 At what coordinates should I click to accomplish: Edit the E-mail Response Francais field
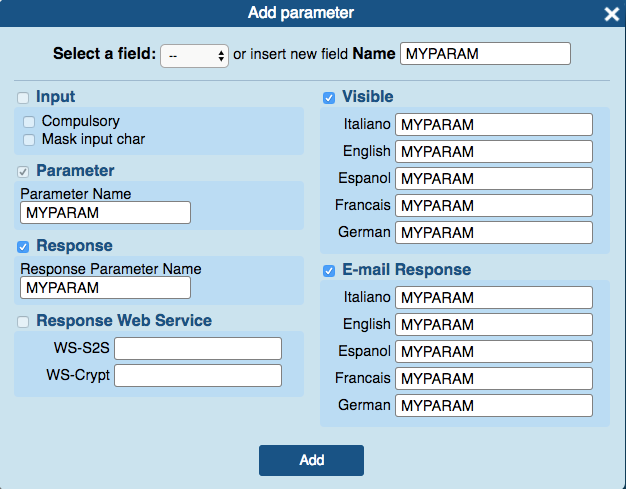[x=494, y=378]
